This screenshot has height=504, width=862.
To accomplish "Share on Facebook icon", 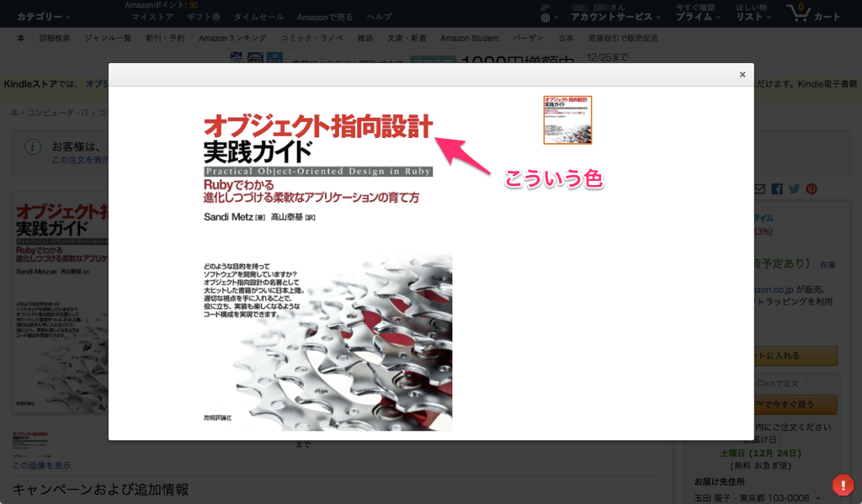I will pos(777,189).
